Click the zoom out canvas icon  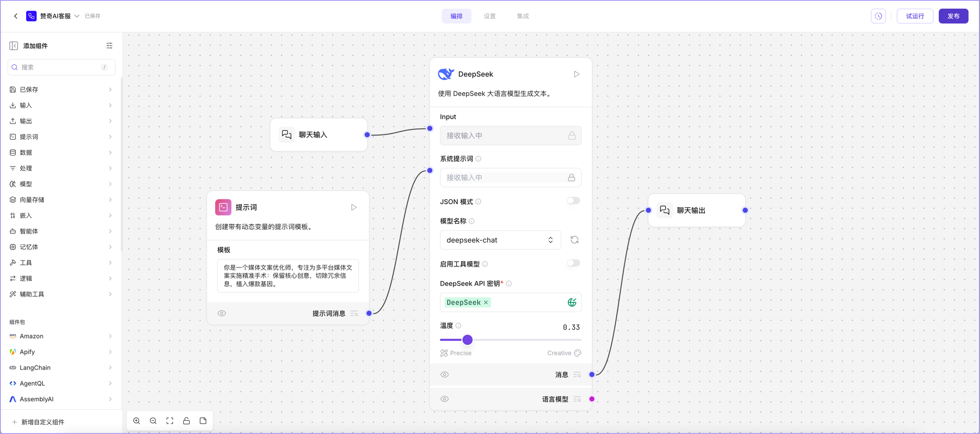click(x=153, y=421)
